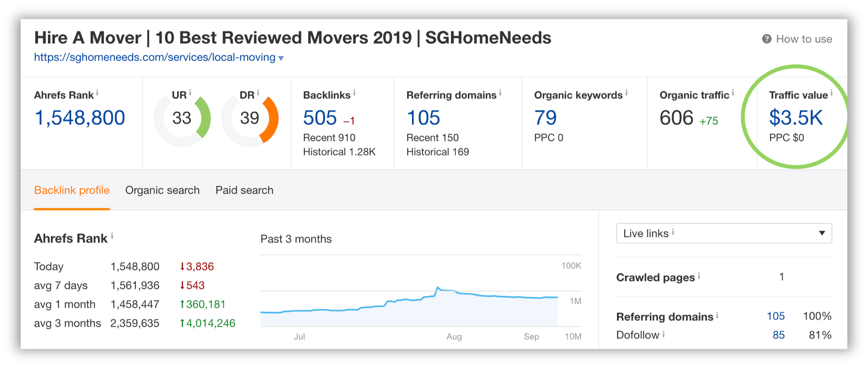
Task: Click Historical 1.28K backlinks text
Action: (x=339, y=152)
